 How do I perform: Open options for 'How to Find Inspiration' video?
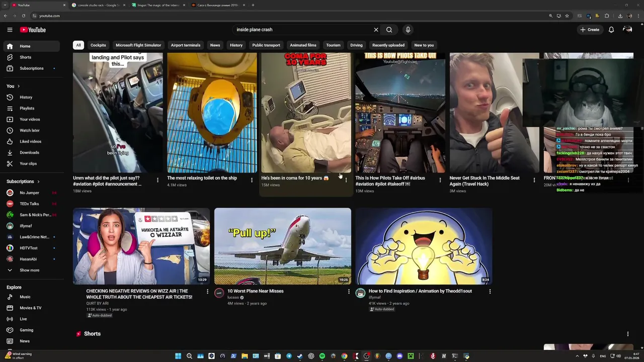(x=490, y=291)
